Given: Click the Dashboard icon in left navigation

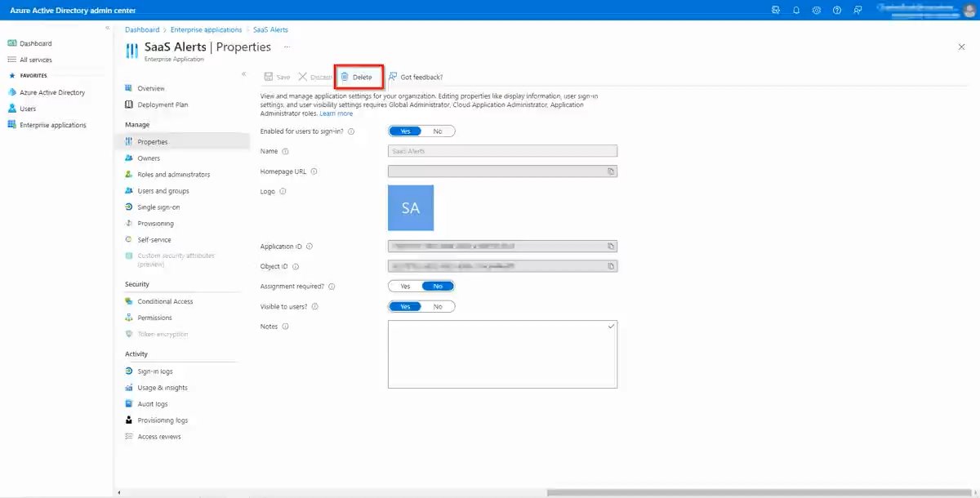Looking at the screenshot, I should [x=12, y=43].
